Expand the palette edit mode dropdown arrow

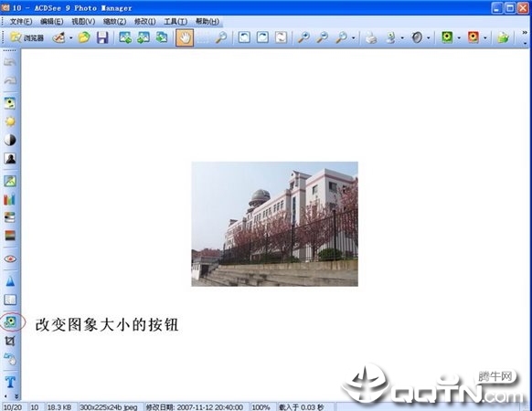71,37
